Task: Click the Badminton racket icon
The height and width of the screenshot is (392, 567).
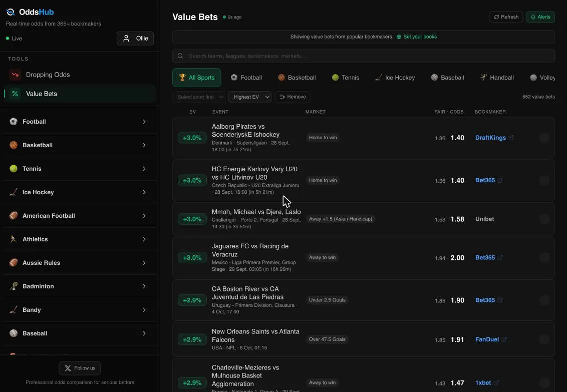Action: [x=14, y=286]
